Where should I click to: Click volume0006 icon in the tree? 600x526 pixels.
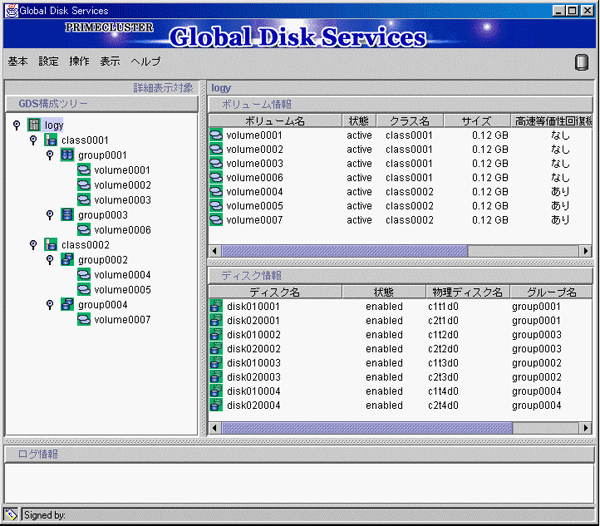coord(84,230)
